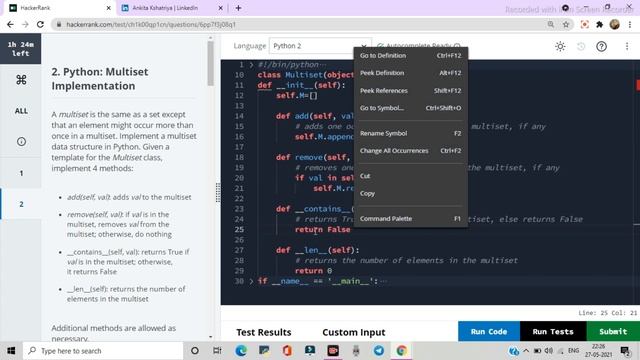The image size is (640, 360).
Task: Click the Windows search box
Action: (103, 351)
